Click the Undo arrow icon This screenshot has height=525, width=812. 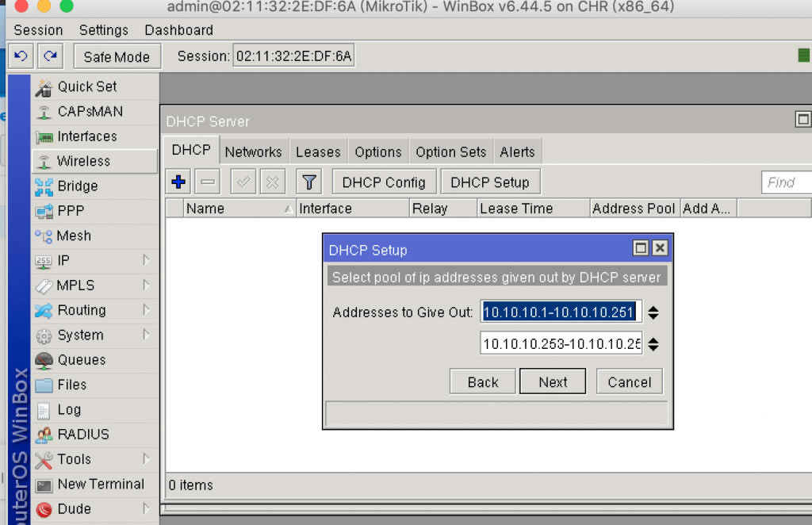point(21,56)
